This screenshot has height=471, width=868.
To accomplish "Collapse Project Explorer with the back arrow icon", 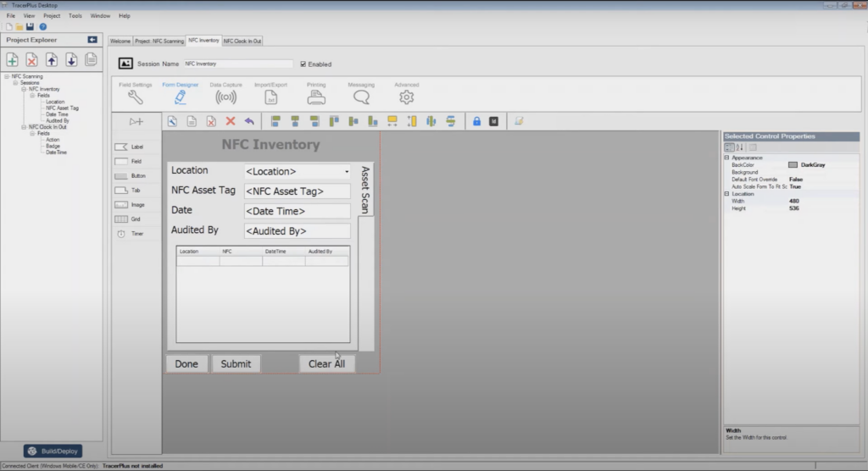I will [x=92, y=40].
